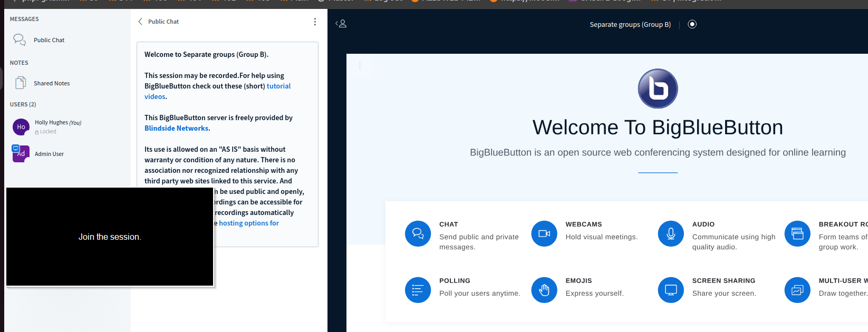
Task: Click the WEBCAMS card title
Action: (x=584, y=224)
